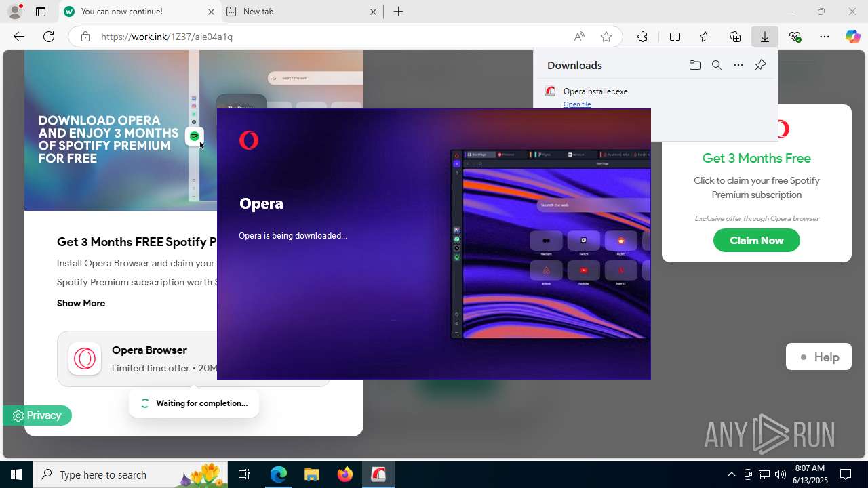Viewport: 868px width, 488px height.
Task: Click the Claim Now button
Action: 757,240
